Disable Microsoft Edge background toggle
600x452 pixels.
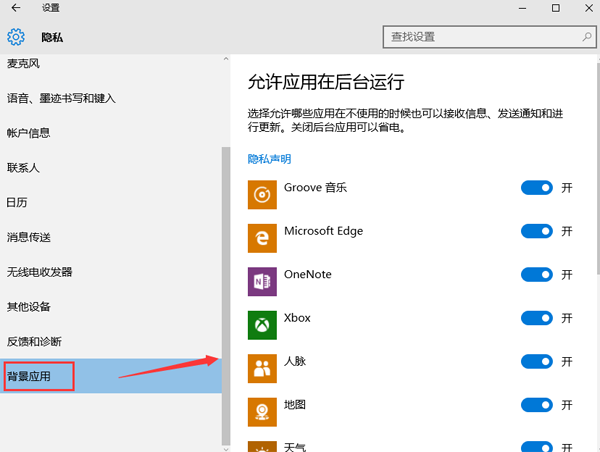click(537, 231)
